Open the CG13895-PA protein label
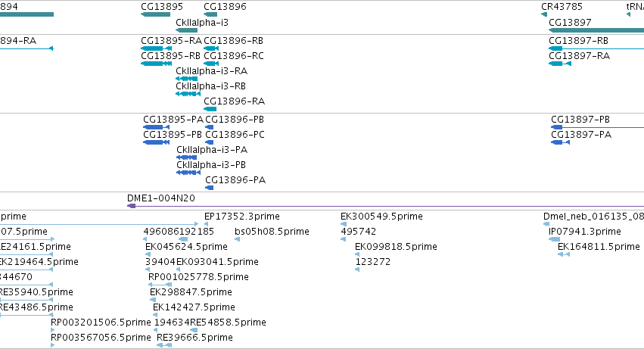The image size is (644, 349). [173, 120]
